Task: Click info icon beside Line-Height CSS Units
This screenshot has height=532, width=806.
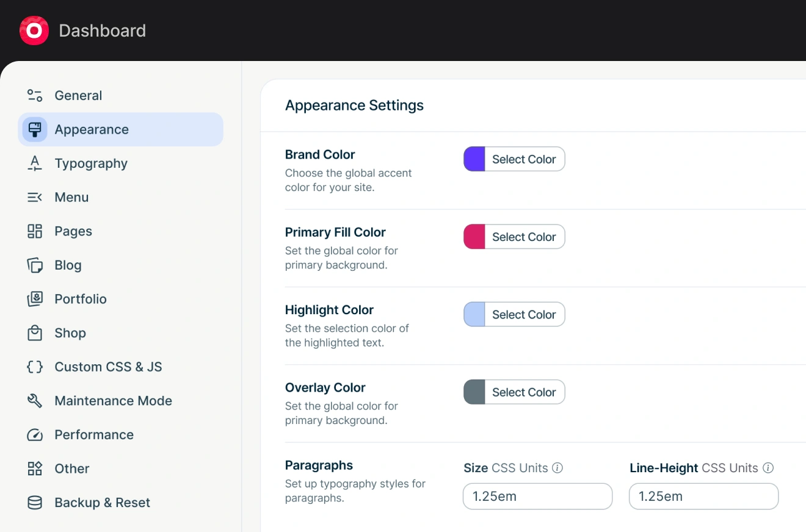Action: tap(768, 468)
